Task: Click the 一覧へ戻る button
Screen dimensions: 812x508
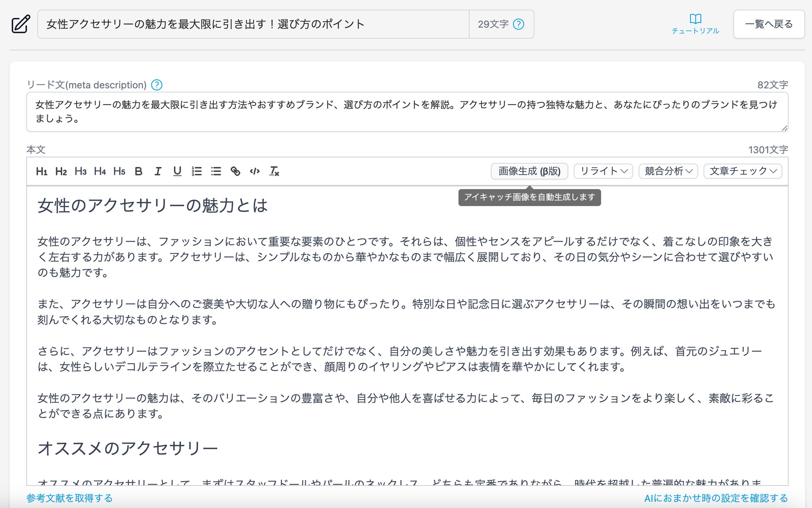Action: tap(769, 24)
